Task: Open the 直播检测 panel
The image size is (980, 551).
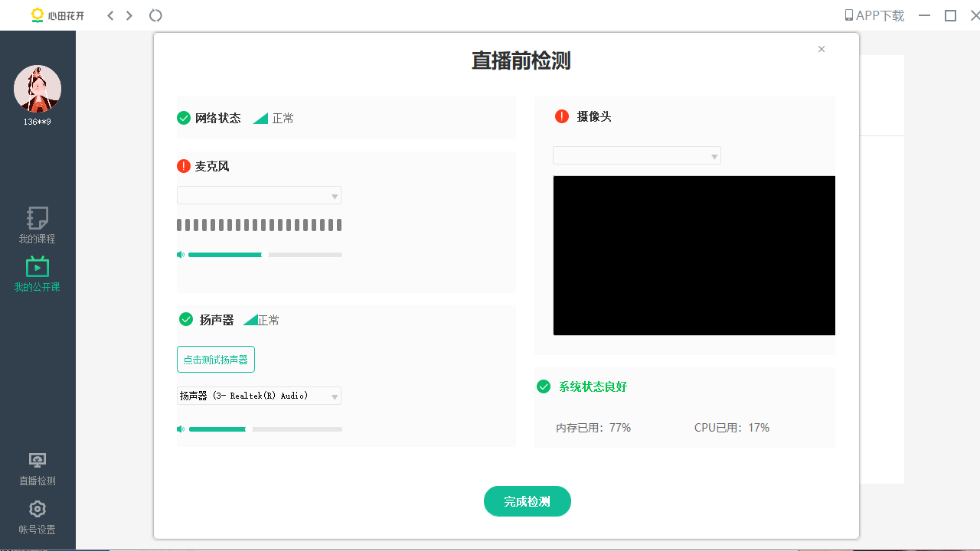Action: [36, 468]
